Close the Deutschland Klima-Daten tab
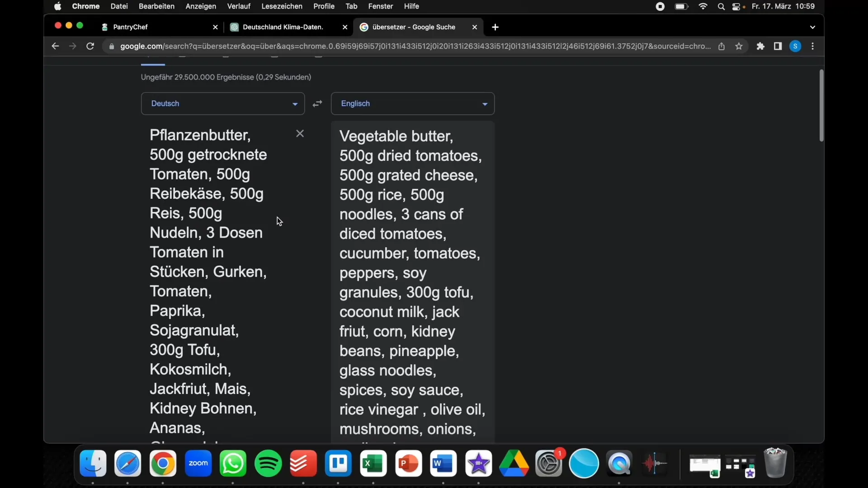The image size is (868, 488). pos(345,27)
